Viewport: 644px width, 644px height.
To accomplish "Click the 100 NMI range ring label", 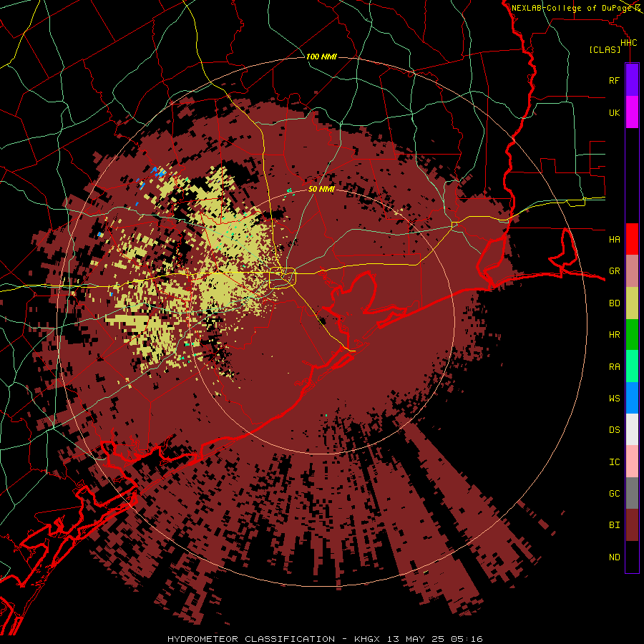I will click(x=321, y=57).
